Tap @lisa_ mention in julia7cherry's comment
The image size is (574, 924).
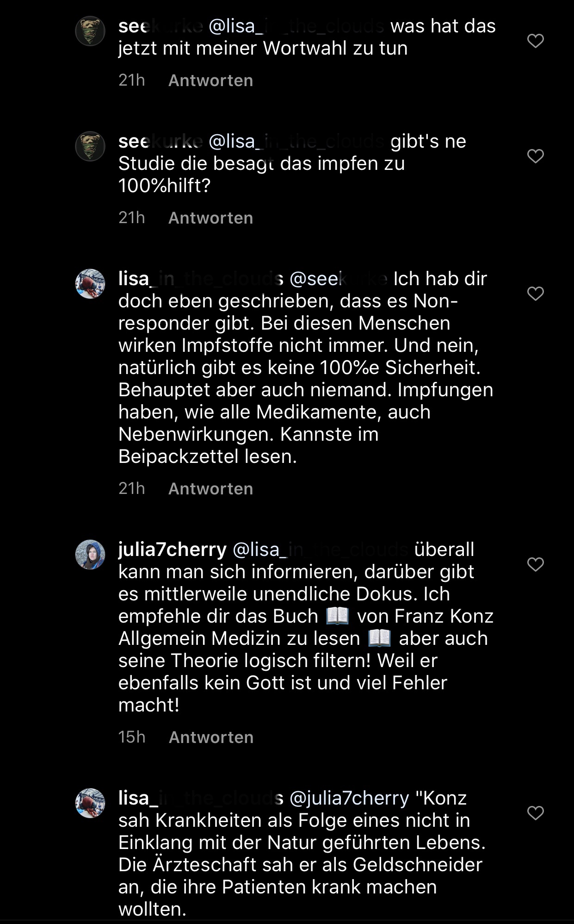coord(320,549)
